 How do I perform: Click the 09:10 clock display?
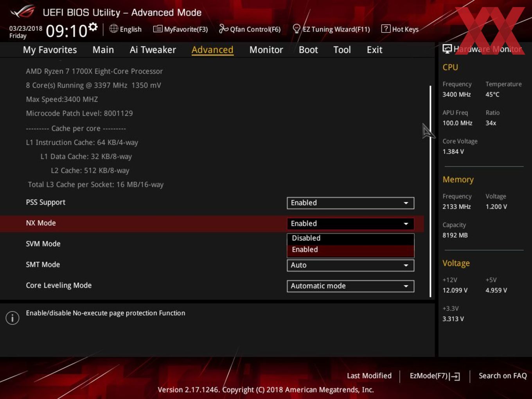[x=66, y=31]
